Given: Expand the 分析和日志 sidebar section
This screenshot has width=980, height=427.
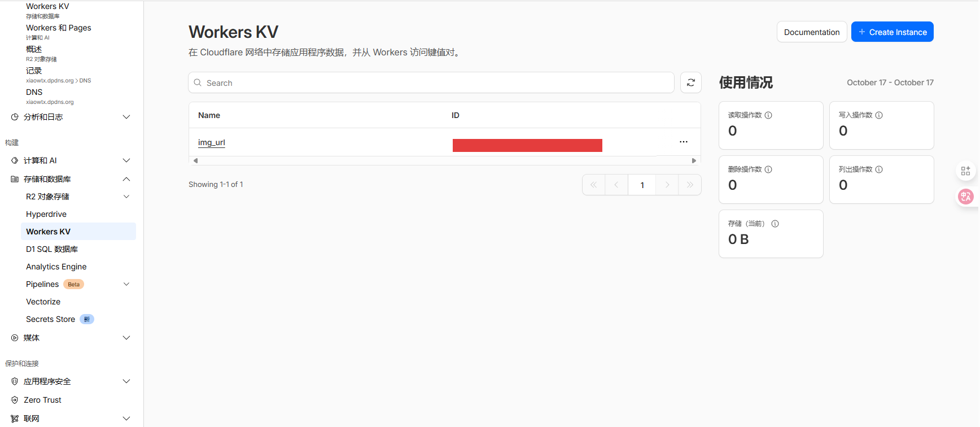Looking at the screenshot, I should pos(126,117).
